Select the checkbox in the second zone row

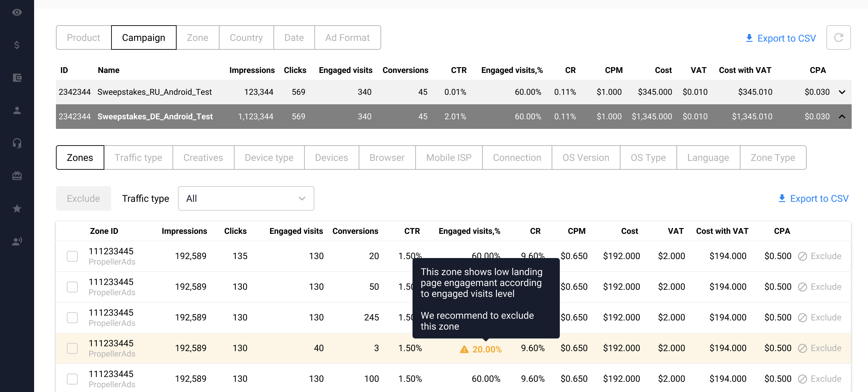tap(72, 287)
